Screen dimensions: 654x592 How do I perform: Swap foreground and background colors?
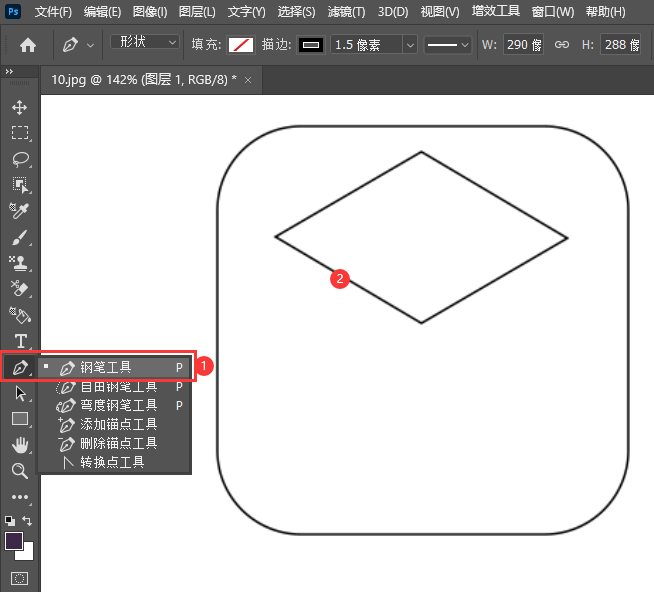(28, 521)
